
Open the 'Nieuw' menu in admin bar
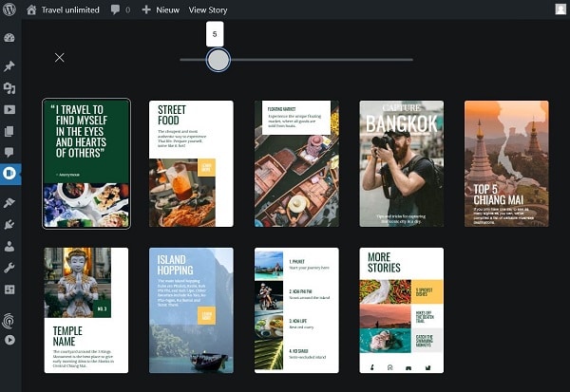160,9
